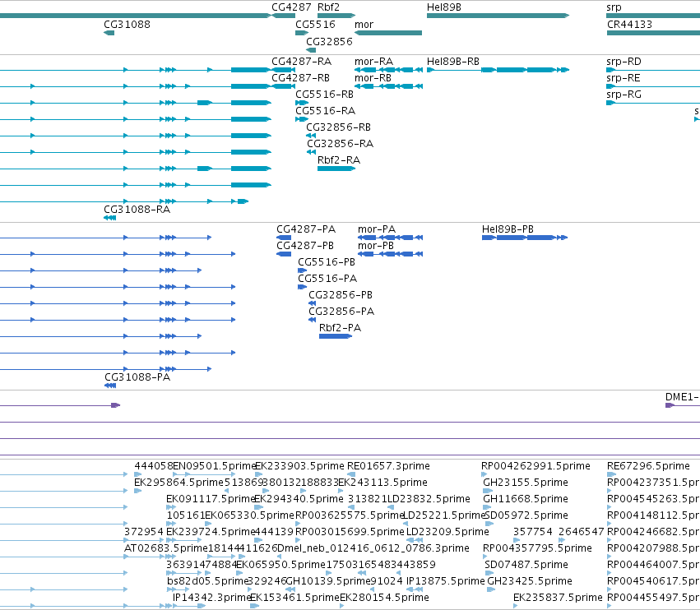Viewport: 700px width, 610px height.
Task: Click the Hel89B-PB protein feature glyph
Action: coord(525,238)
